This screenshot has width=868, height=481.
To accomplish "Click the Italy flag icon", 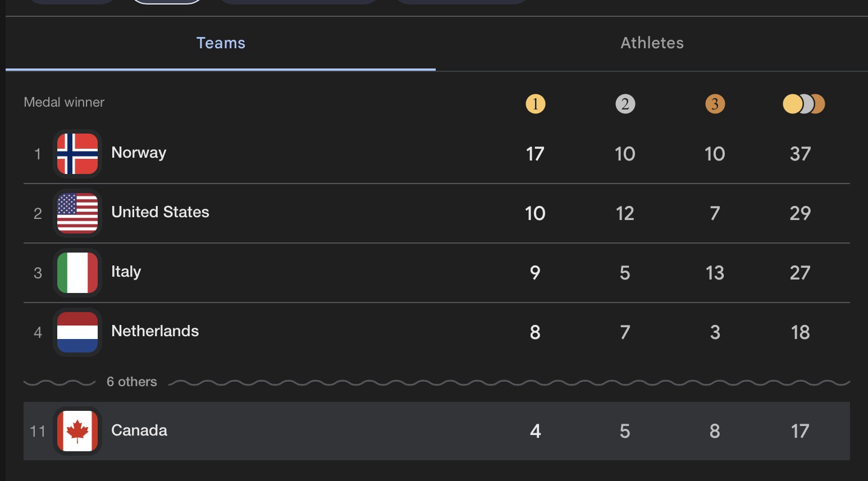I will click(x=77, y=273).
